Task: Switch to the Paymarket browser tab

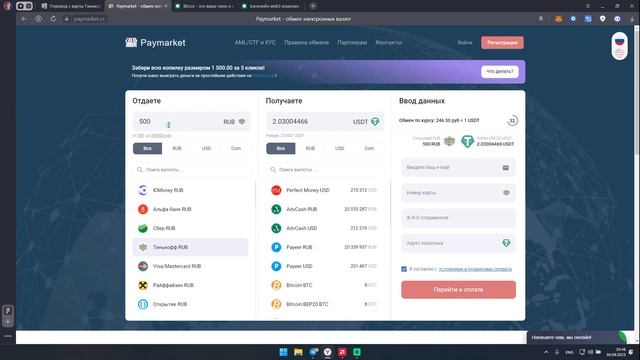Action: [138, 6]
